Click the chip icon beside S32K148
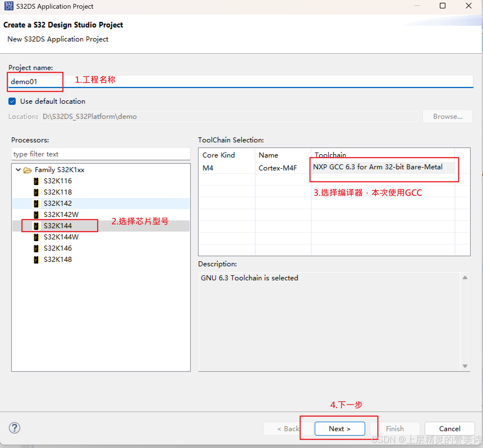The image size is (483, 448). (x=36, y=260)
